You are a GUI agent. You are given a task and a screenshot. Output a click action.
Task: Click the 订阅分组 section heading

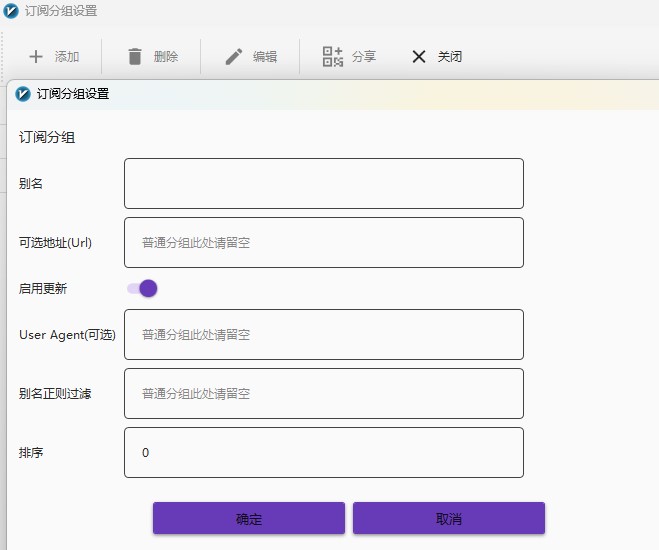coord(47,138)
